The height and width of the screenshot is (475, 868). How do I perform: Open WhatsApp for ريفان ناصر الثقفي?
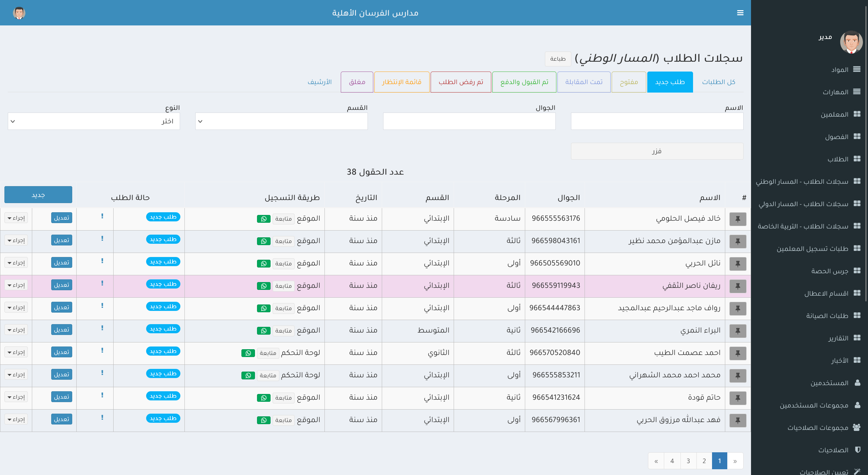point(264,286)
